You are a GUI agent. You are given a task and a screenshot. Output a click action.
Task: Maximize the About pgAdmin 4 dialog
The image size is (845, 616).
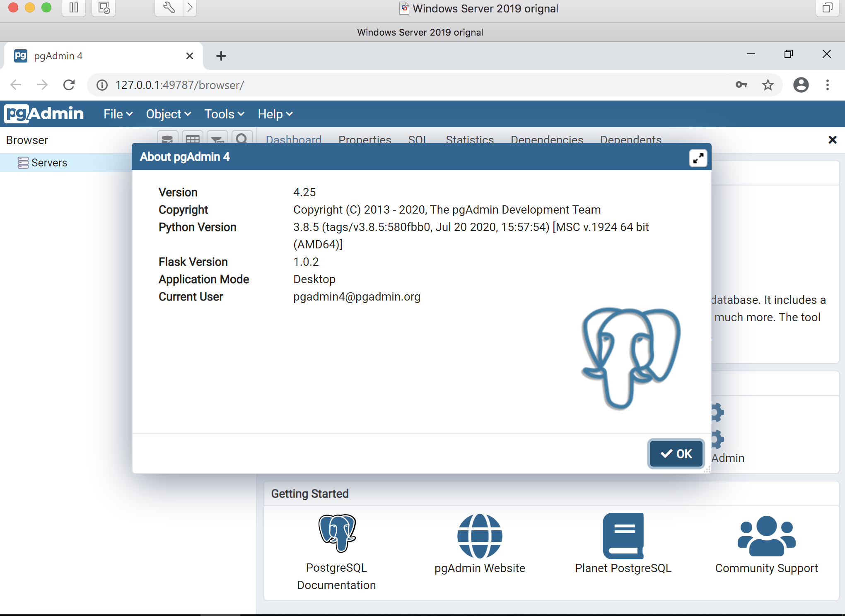[698, 158]
